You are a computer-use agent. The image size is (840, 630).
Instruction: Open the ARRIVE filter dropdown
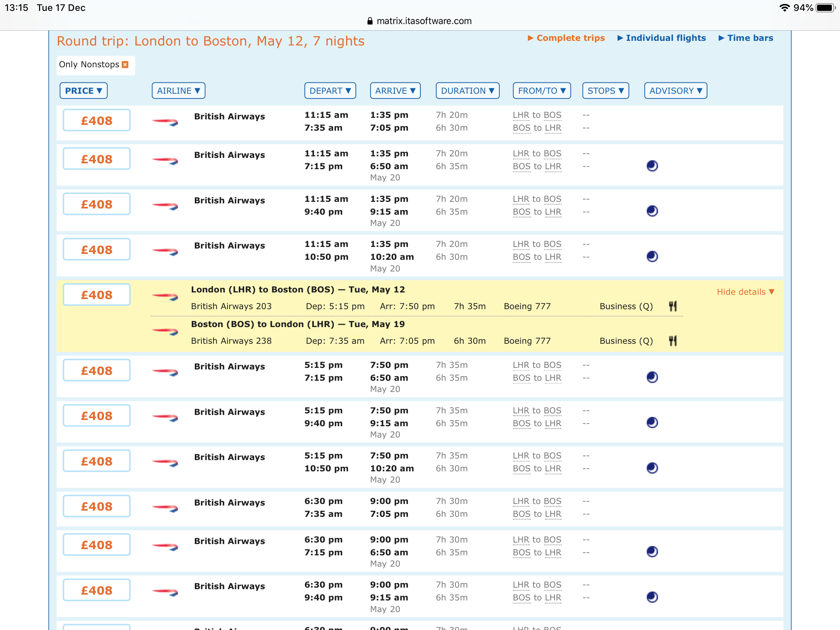[x=395, y=91]
